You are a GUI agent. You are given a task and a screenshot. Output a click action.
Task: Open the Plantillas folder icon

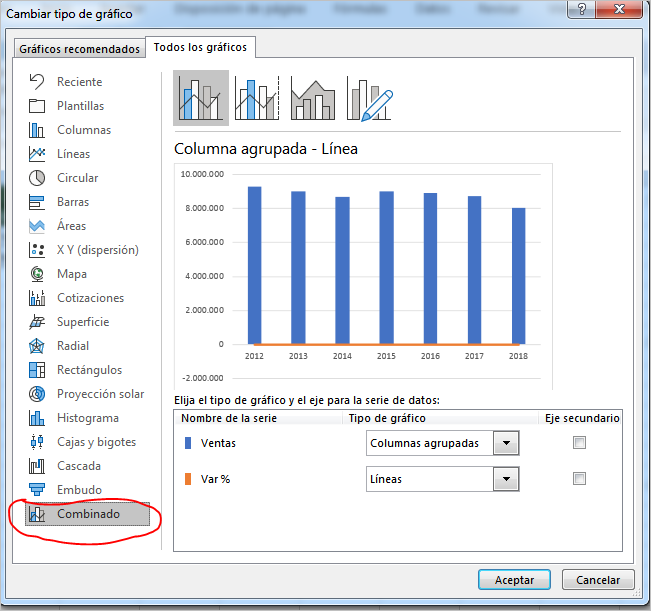[37, 106]
